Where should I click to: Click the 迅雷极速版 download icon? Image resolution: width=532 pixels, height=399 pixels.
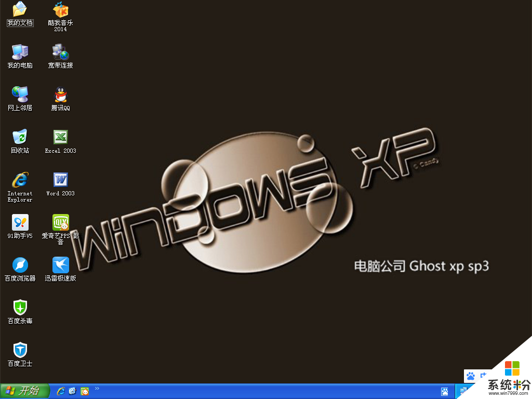[x=61, y=265]
